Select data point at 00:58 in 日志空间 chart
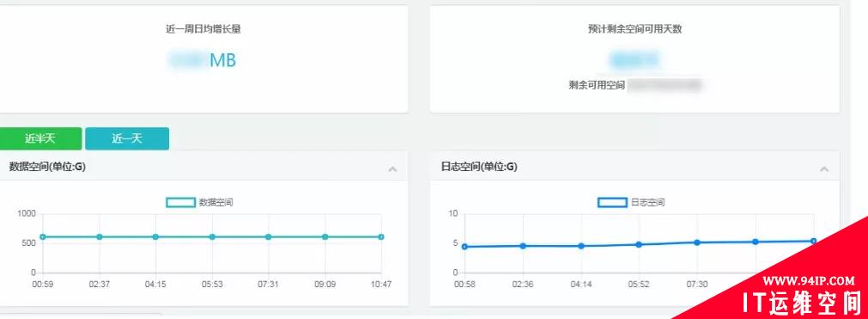The width and height of the screenshot is (868, 319). tap(464, 246)
